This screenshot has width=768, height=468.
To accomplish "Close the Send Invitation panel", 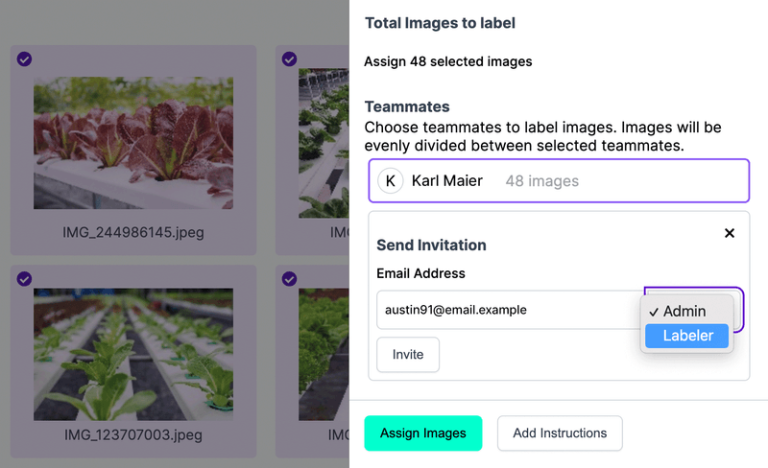I will click(729, 233).
